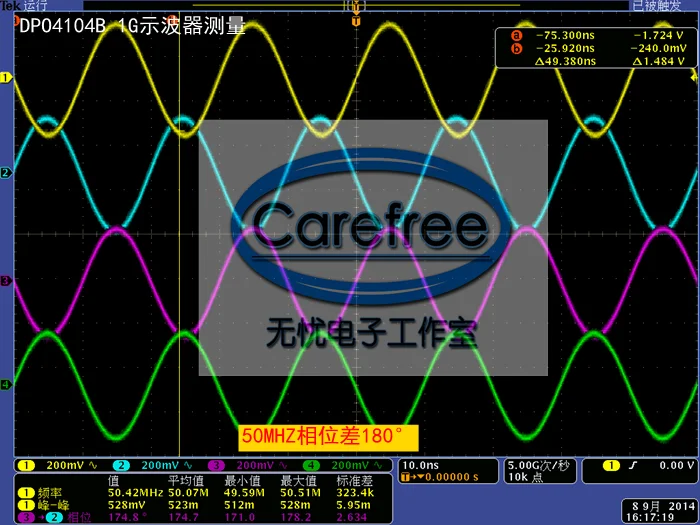Viewport: 700px width, 525px height.
Task: Select the green channel 4 badge in scale bar
Action: click(311, 466)
